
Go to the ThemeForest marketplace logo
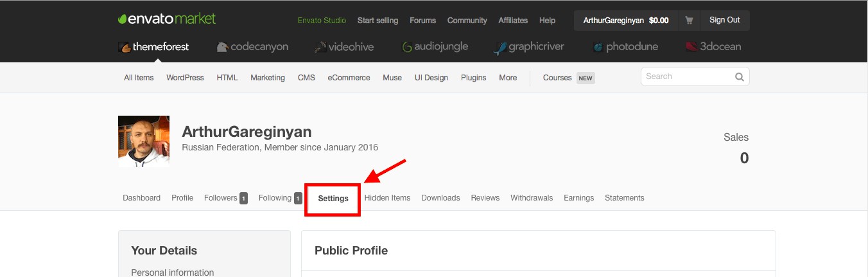coord(153,47)
